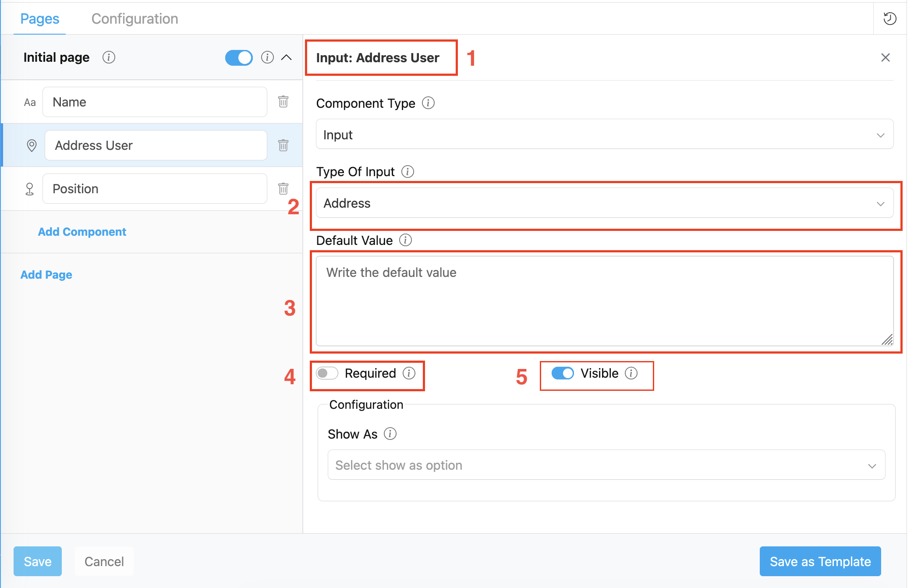Click info icon next to Initial page title

[x=109, y=57]
